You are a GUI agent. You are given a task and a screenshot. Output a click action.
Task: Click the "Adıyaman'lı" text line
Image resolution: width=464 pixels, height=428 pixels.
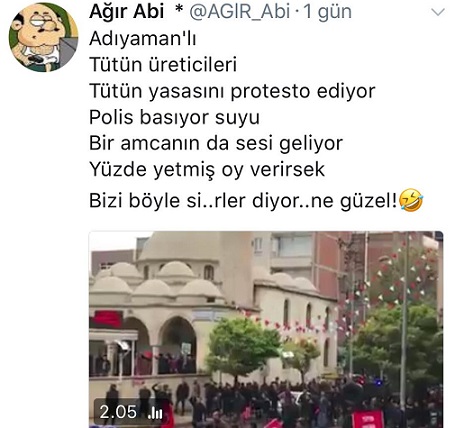pos(143,39)
